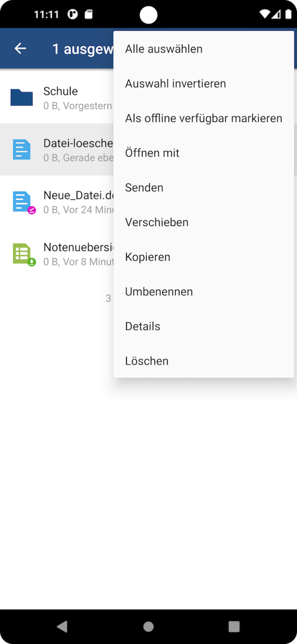Click the cellular signal icon in the status bar

277,14
